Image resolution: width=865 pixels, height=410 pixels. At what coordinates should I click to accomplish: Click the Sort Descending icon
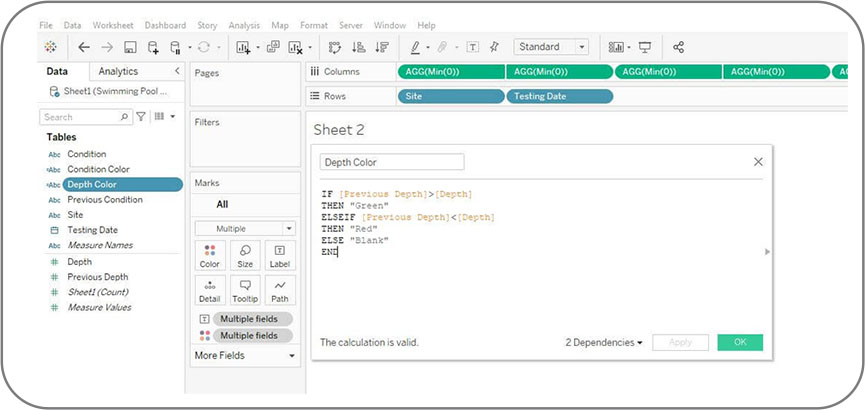tap(382, 47)
